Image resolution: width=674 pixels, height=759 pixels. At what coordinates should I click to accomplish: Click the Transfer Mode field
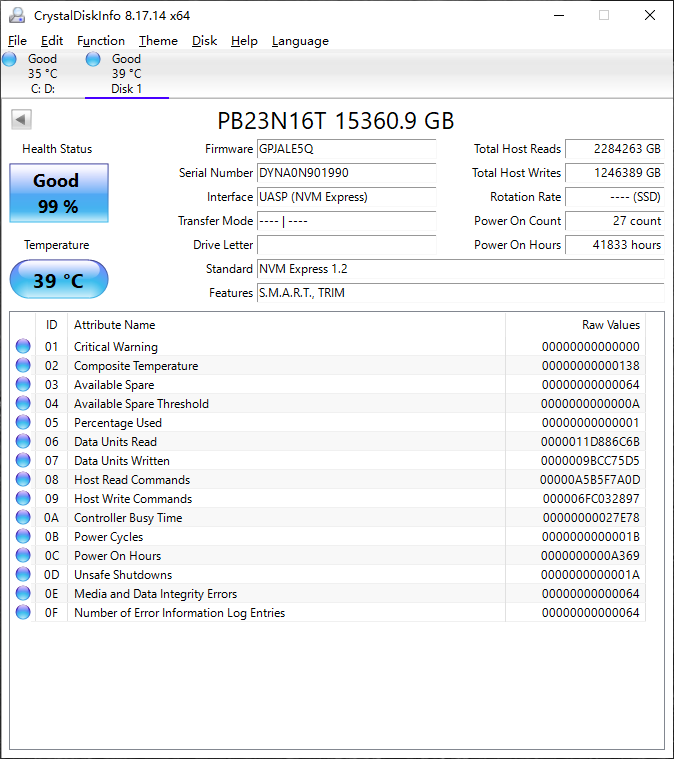pos(346,221)
